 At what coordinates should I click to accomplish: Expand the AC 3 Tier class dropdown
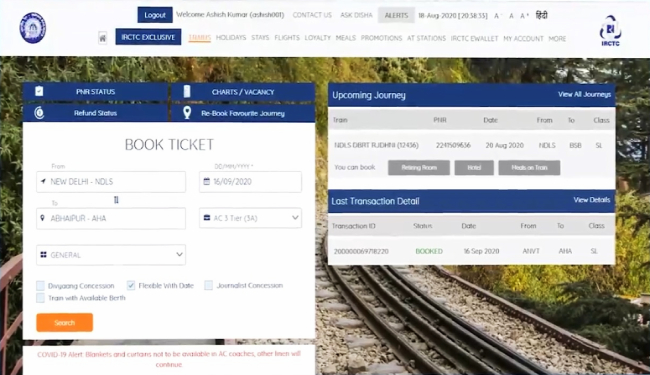click(250, 218)
